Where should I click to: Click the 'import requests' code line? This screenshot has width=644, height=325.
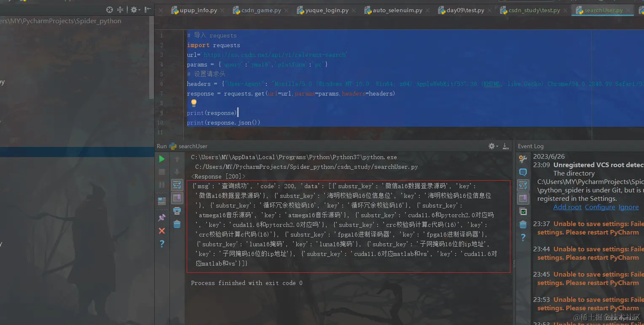pos(214,45)
